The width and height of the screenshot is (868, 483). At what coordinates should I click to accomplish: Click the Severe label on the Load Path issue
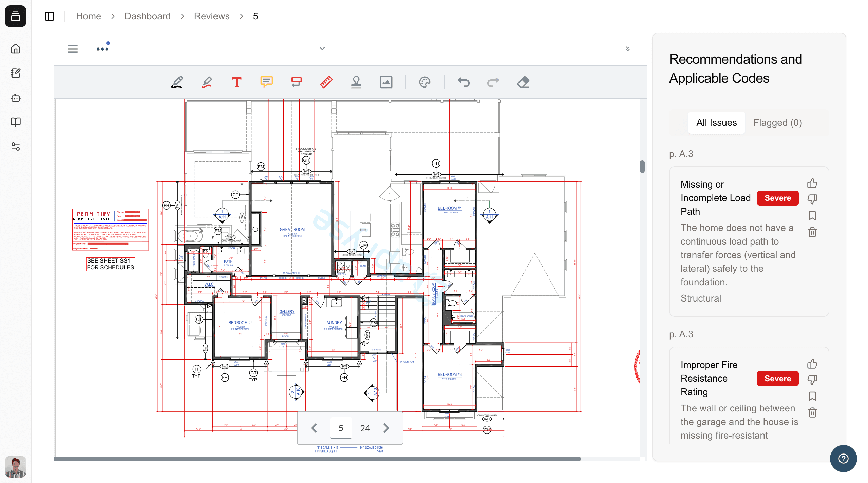777,198
